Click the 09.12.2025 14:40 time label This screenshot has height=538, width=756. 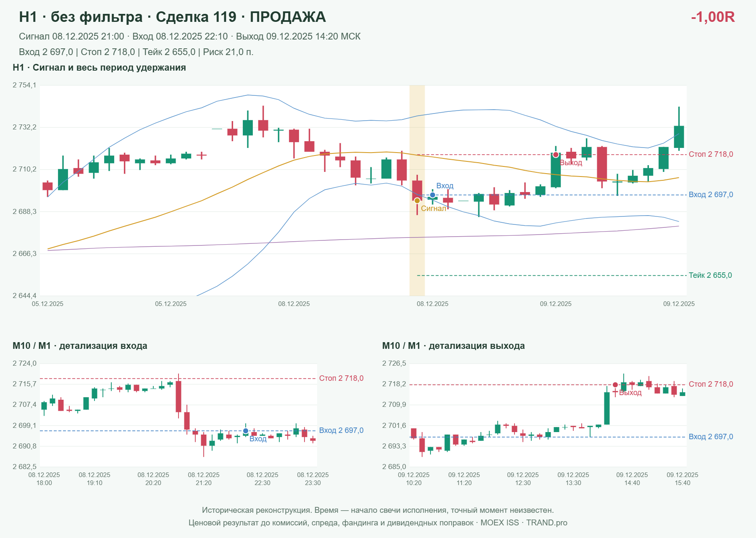(x=632, y=479)
